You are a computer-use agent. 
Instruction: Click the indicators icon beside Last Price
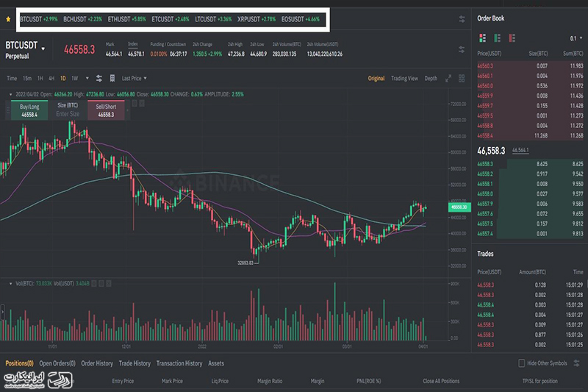pyautogui.click(x=112, y=78)
